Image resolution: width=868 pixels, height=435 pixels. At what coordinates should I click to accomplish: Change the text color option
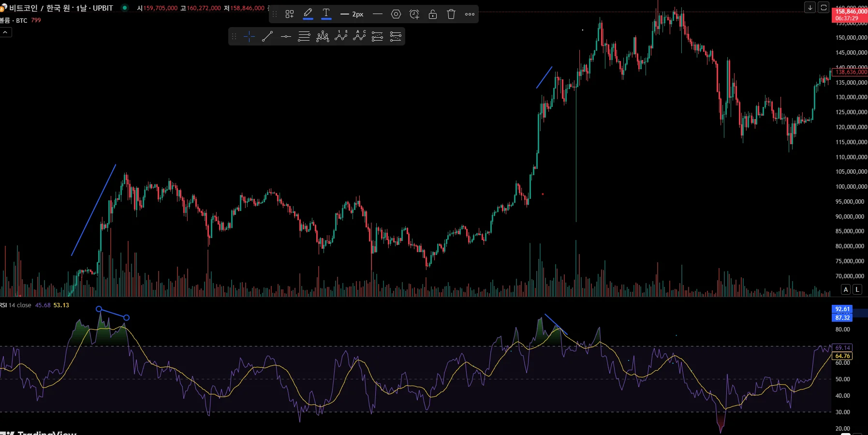[326, 14]
